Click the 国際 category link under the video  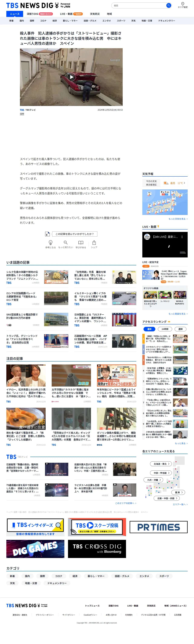coord(22,114)
